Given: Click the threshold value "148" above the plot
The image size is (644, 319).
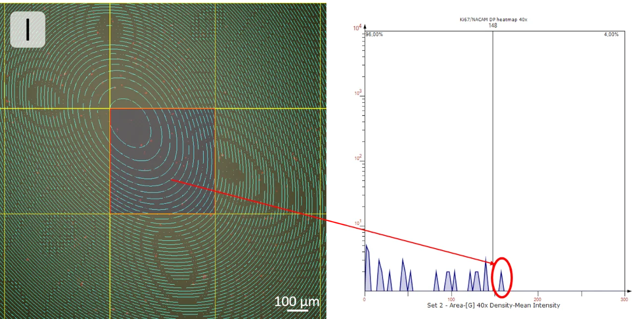Looking at the screenshot, I should click(x=492, y=25).
